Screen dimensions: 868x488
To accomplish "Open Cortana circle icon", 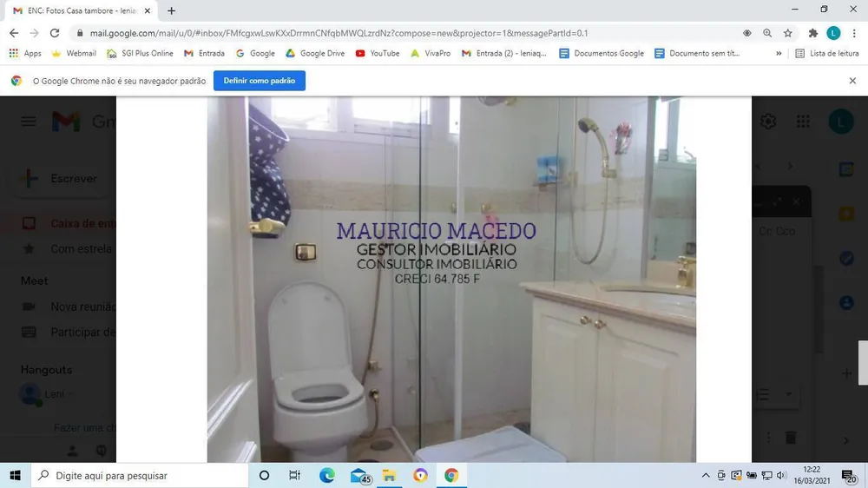I will point(264,475).
